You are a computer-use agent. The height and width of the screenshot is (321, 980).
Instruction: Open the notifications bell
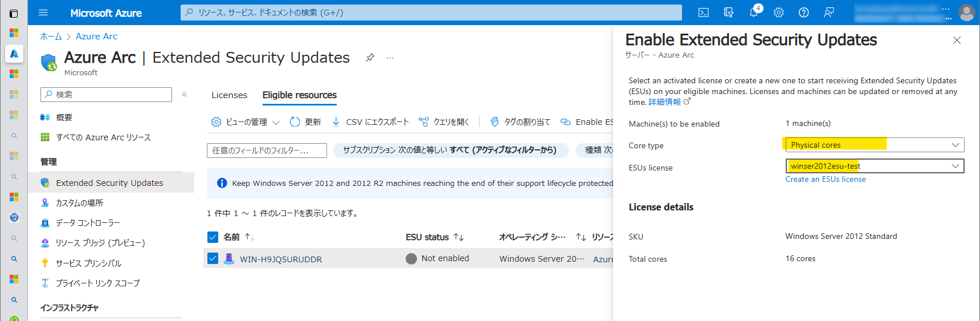pyautogui.click(x=754, y=12)
